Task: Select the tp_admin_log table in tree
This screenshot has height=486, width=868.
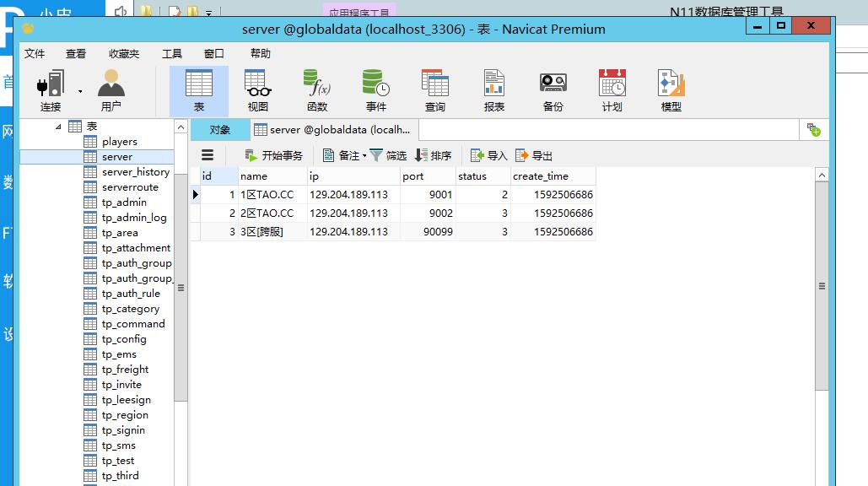Action: pos(134,218)
